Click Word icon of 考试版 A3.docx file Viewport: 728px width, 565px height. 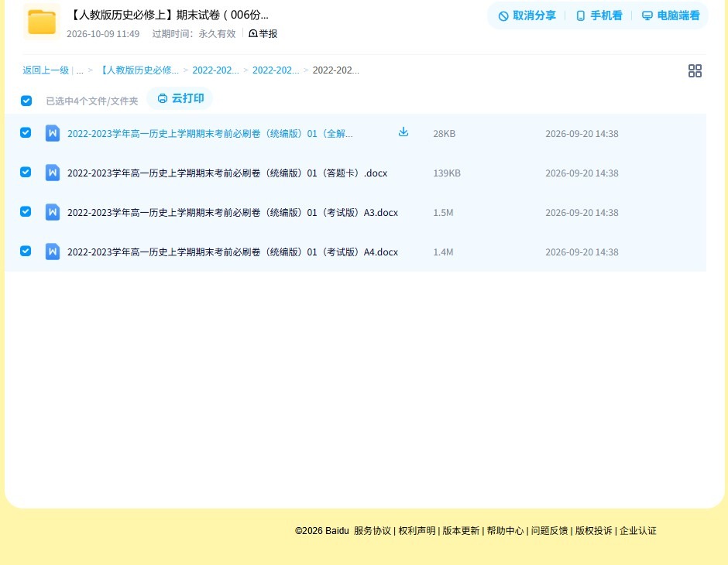53,212
